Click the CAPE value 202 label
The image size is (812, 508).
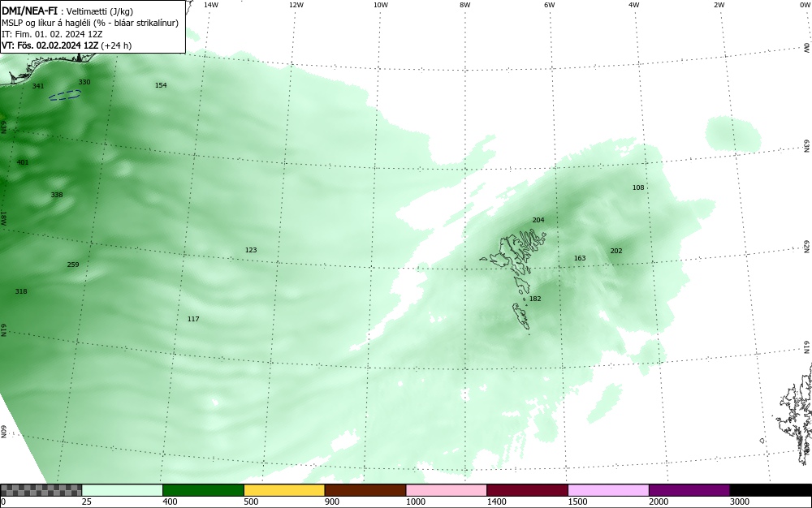[616, 251]
